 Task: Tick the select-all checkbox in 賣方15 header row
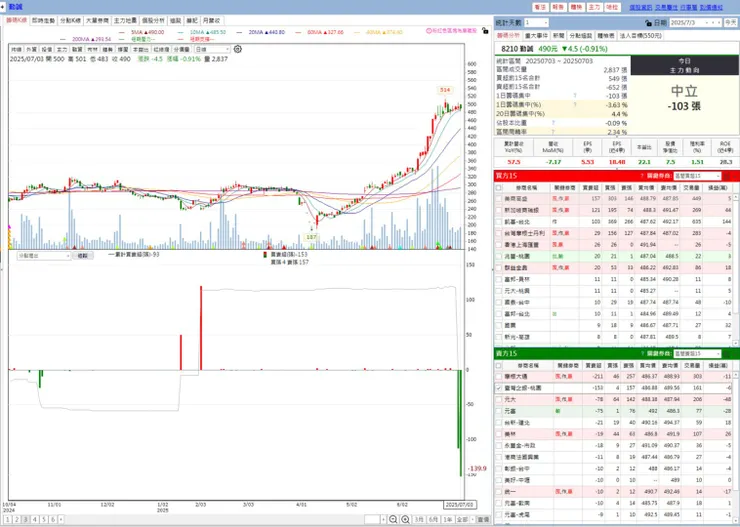(499, 366)
